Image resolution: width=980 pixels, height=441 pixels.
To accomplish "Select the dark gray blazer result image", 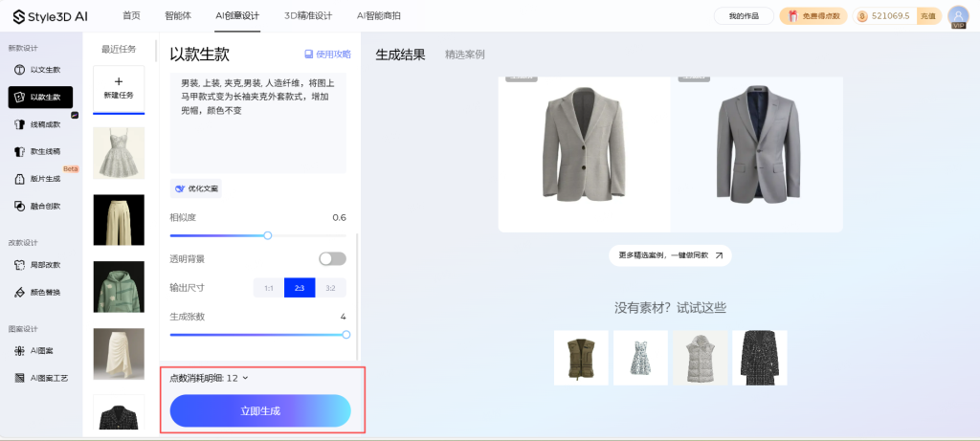I will click(x=757, y=154).
